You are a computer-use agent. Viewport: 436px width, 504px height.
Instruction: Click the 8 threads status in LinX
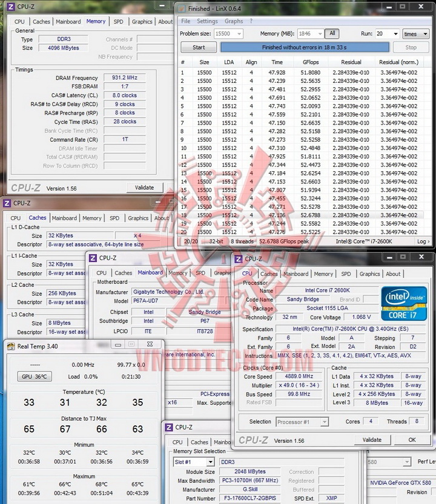click(x=242, y=241)
